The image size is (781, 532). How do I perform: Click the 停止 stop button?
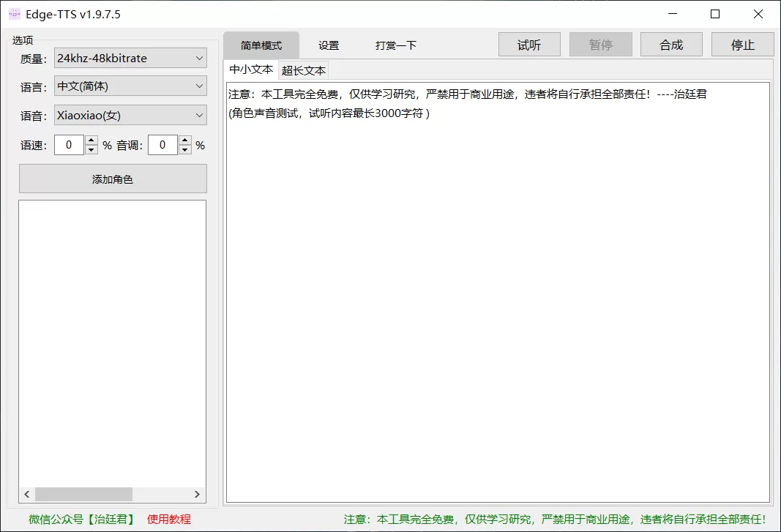pyautogui.click(x=742, y=45)
